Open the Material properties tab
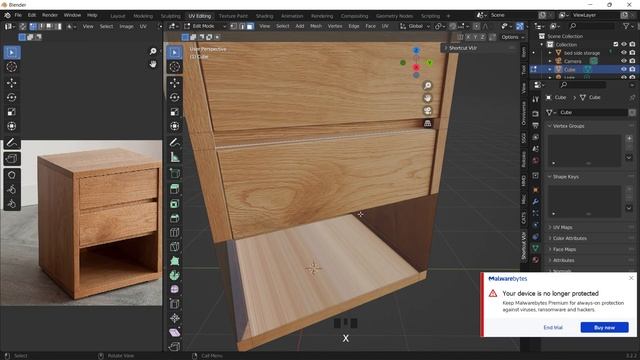This screenshot has height=360, width=640. (x=536, y=260)
